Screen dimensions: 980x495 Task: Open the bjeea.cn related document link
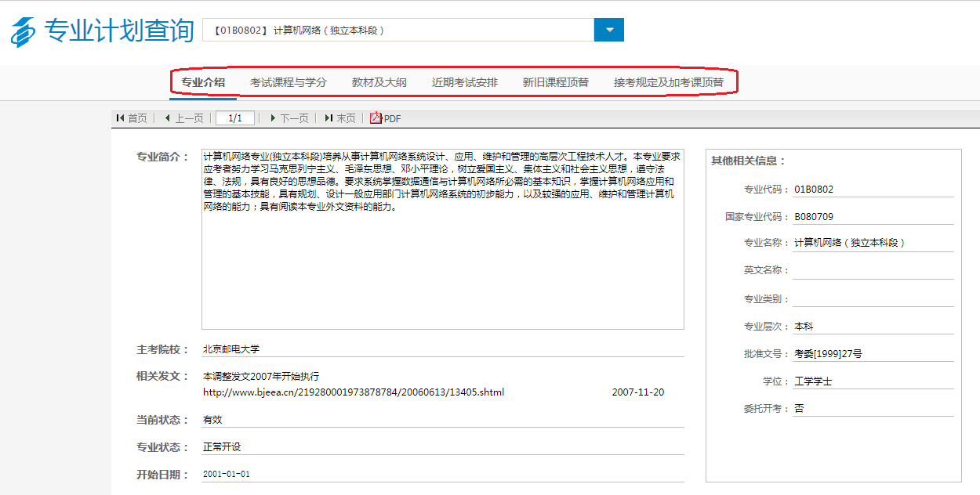coord(354,392)
